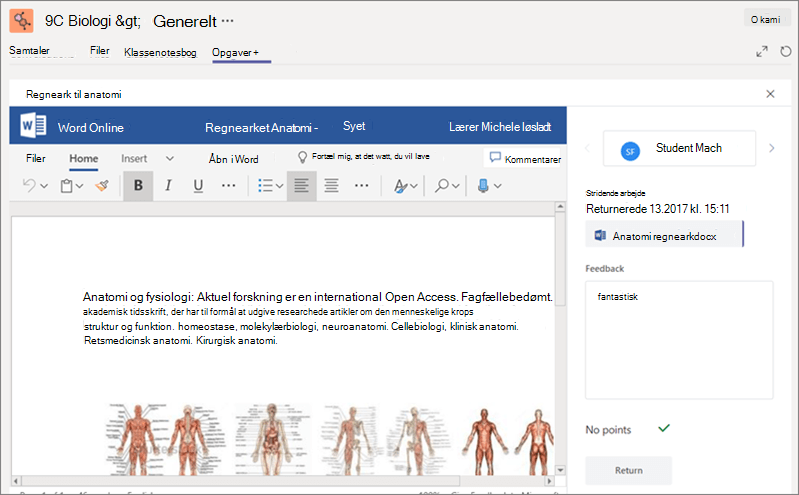
Task: Apply Italic formatting
Action: pyautogui.click(x=168, y=186)
